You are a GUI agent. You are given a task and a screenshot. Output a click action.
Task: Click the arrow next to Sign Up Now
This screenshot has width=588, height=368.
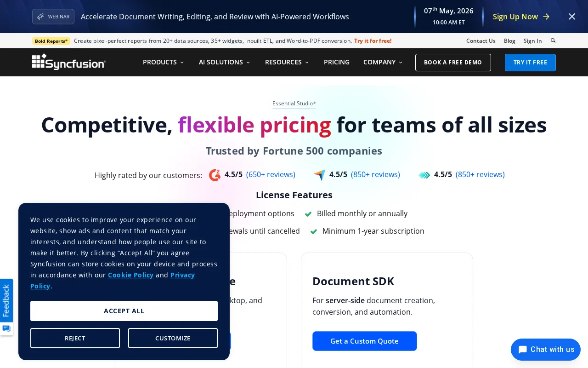546,17
